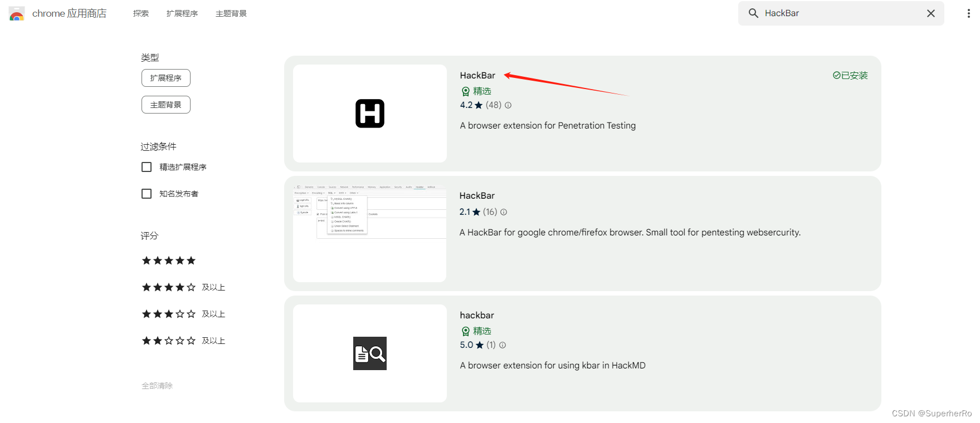Open the 主题背景 tab in the header
The image size is (980, 423).
pyautogui.click(x=231, y=13)
